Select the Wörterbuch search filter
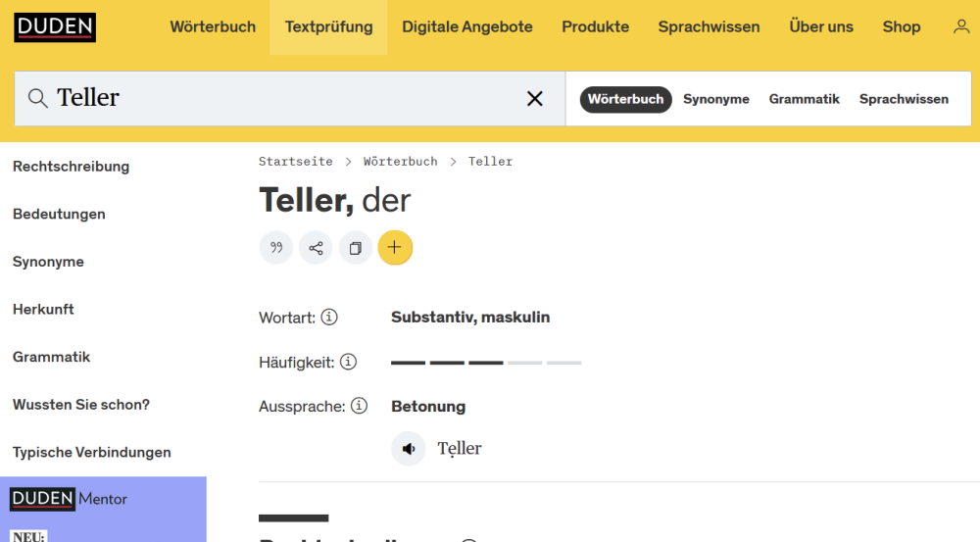Screen dimensions: 980x542 pos(625,99)
